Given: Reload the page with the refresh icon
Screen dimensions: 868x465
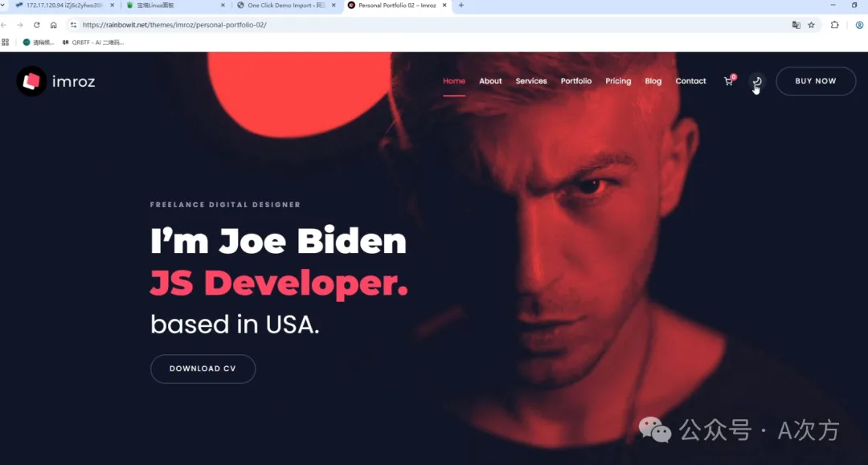Looking at the screenshot, I should point(36,25).
